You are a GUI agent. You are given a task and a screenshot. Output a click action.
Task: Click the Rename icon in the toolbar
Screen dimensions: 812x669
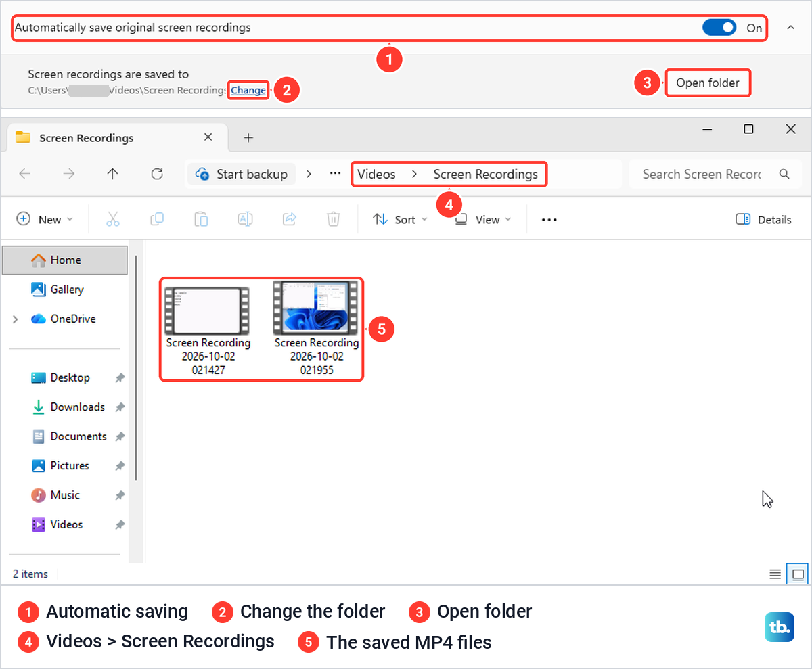245,219
